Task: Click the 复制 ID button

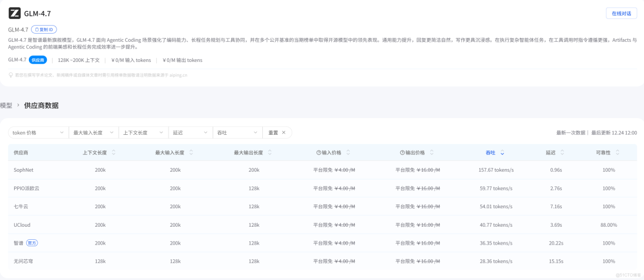Action: 44,29
